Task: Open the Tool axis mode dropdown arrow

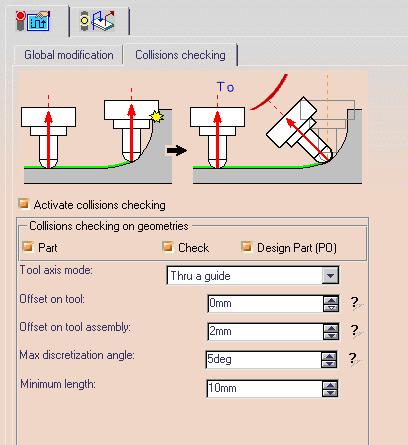Action: click(330, 275)
